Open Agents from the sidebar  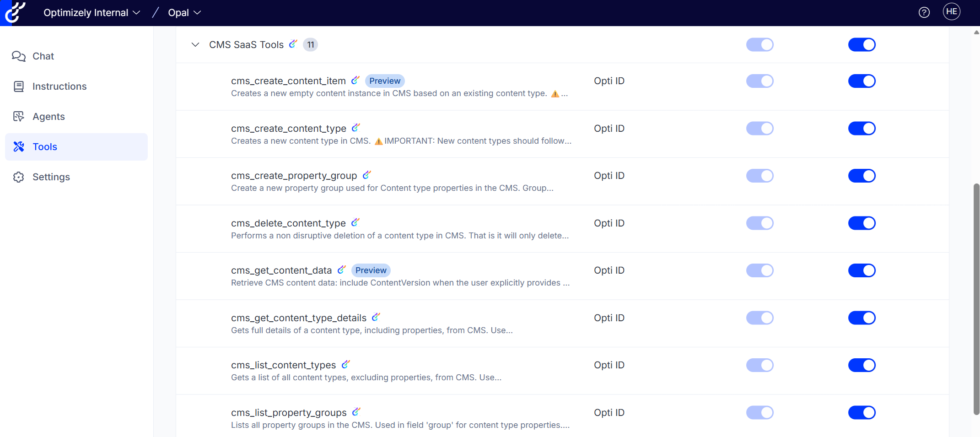point(48,117)
